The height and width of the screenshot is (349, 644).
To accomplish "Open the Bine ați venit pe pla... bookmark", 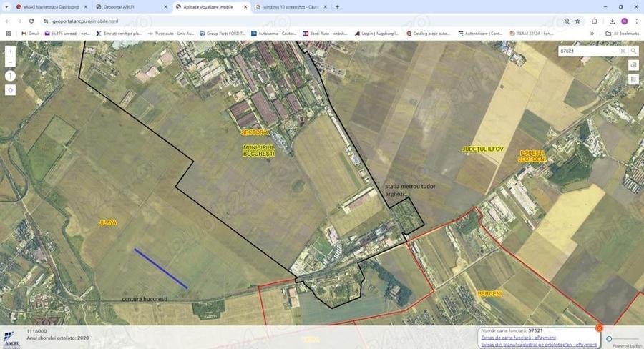I will click(x=119, y=34).
